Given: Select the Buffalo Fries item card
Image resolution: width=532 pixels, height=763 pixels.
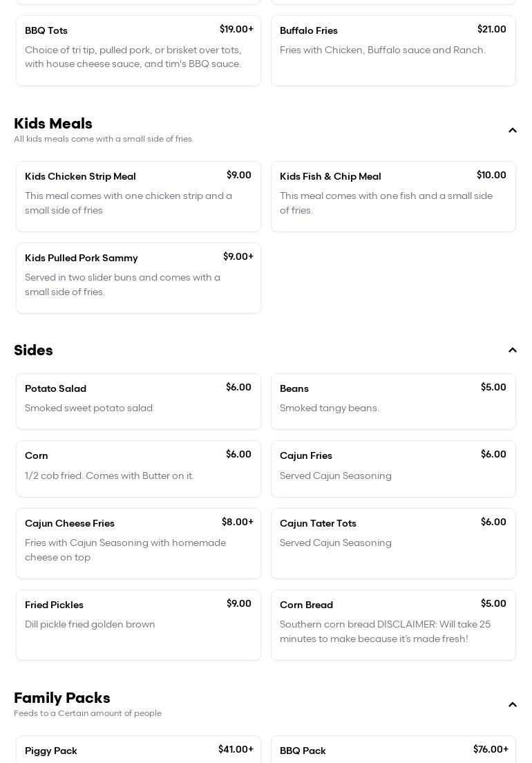Looking at the screenshot, I should [x=393, y=50].
